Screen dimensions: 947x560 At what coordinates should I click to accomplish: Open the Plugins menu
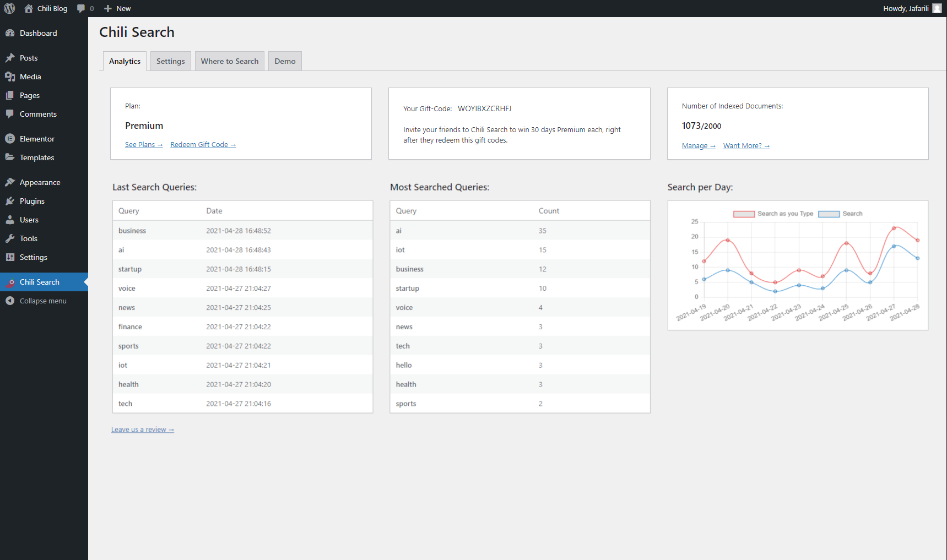[44, 201]
